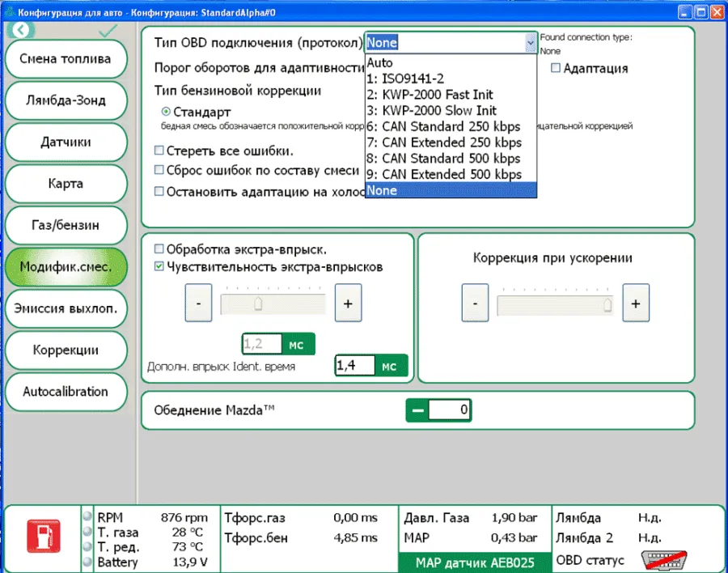Open the Датчики section
Viewport: 728px width, 573px height.
(x=66, y=142)
